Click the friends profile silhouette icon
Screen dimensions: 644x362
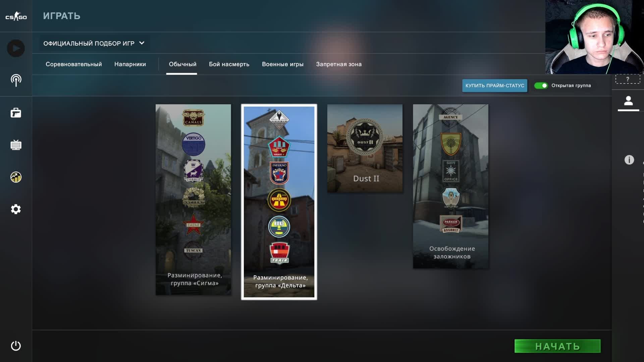pyautogui.click(x=628, y=101)
